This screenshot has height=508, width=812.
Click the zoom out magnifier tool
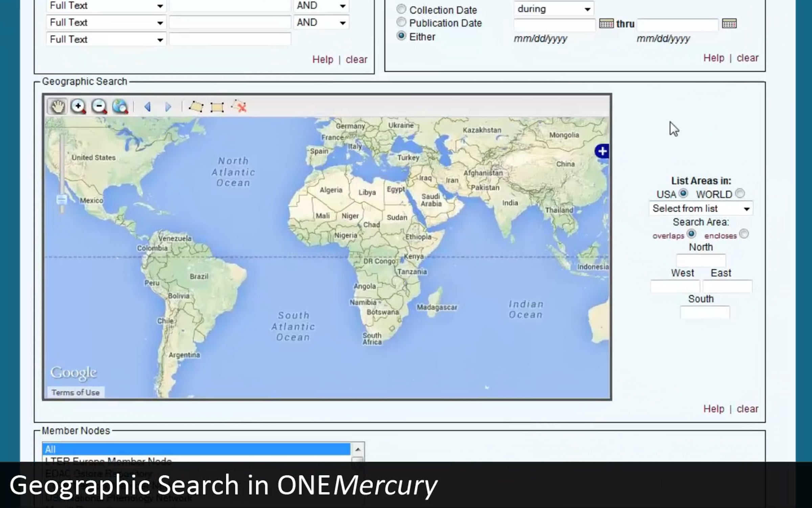(99, 107)
